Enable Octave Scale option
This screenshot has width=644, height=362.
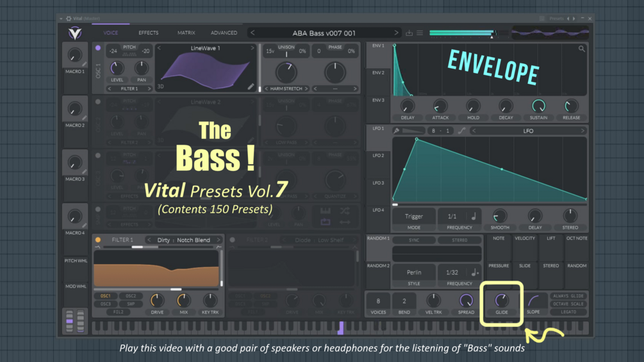pyautogui.click(x=568, y=304)
